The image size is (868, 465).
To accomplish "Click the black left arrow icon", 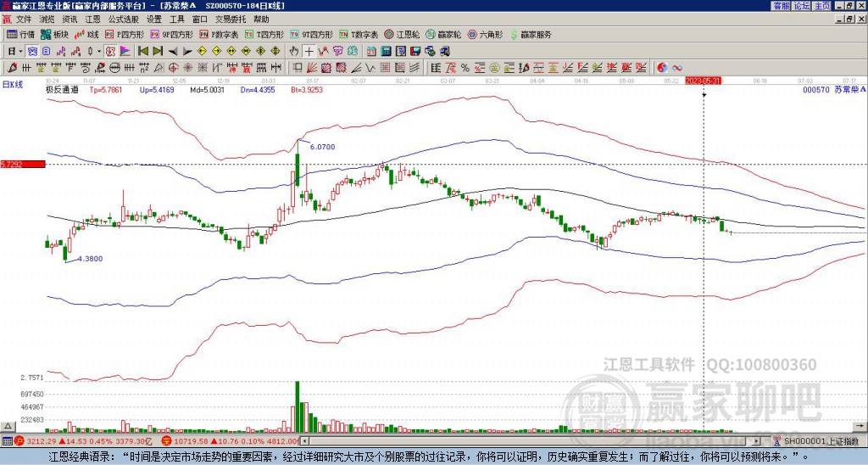I will 173,52.
